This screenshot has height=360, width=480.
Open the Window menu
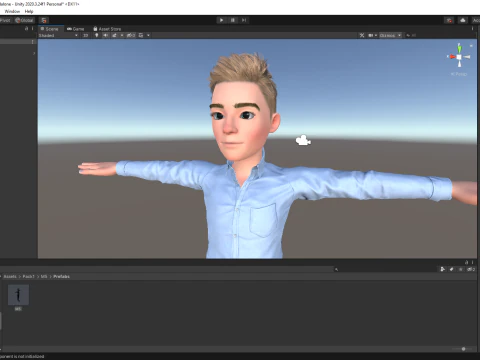pos(12,11)
